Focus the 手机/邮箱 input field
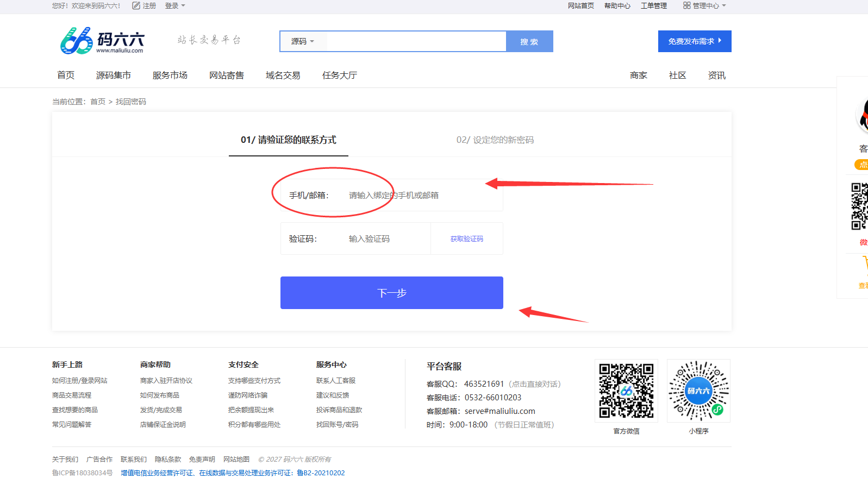This screenshot has width=868, height=478. [x=419, y=196]
